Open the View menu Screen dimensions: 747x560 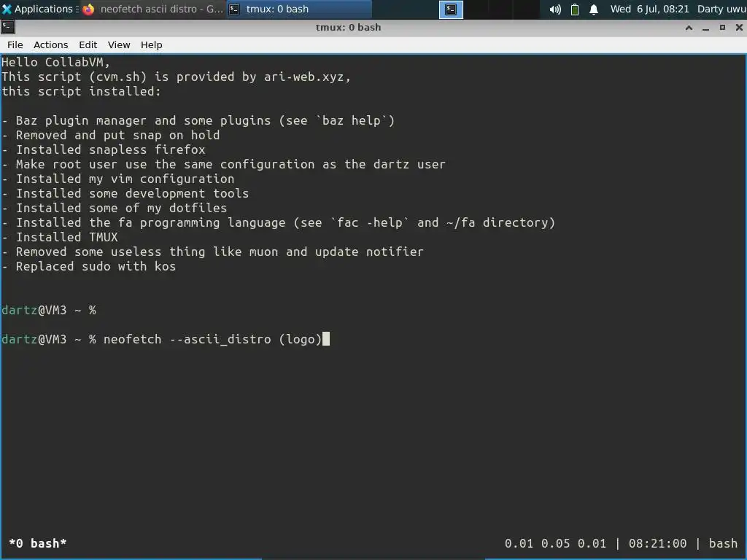119,44
